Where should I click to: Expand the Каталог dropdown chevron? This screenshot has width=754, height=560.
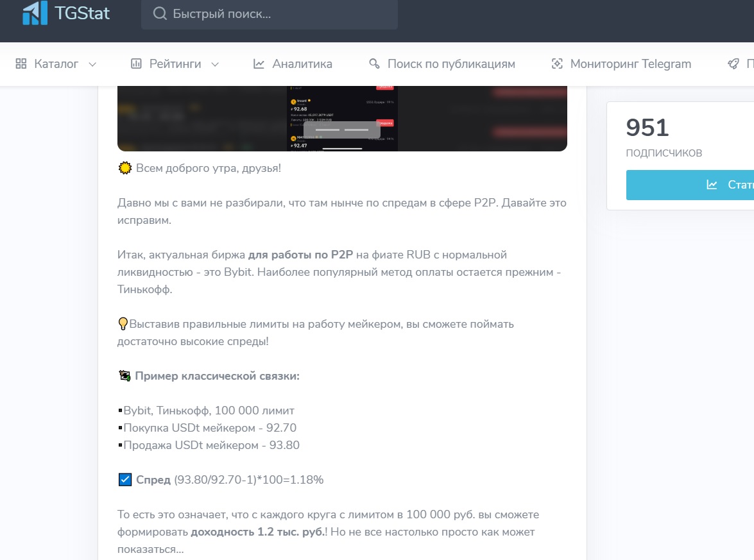click(92, 64)
